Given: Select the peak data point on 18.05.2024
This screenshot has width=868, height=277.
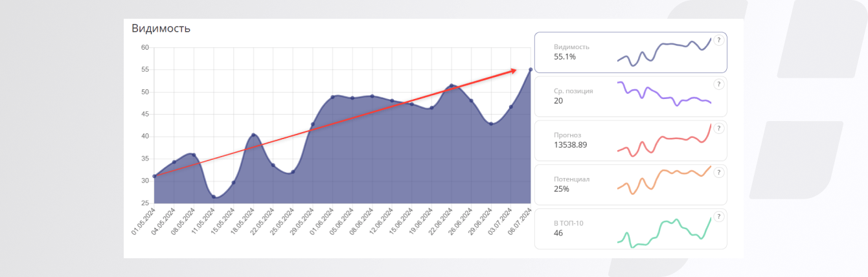Looking at the screenshot, I should coord(253,135).
